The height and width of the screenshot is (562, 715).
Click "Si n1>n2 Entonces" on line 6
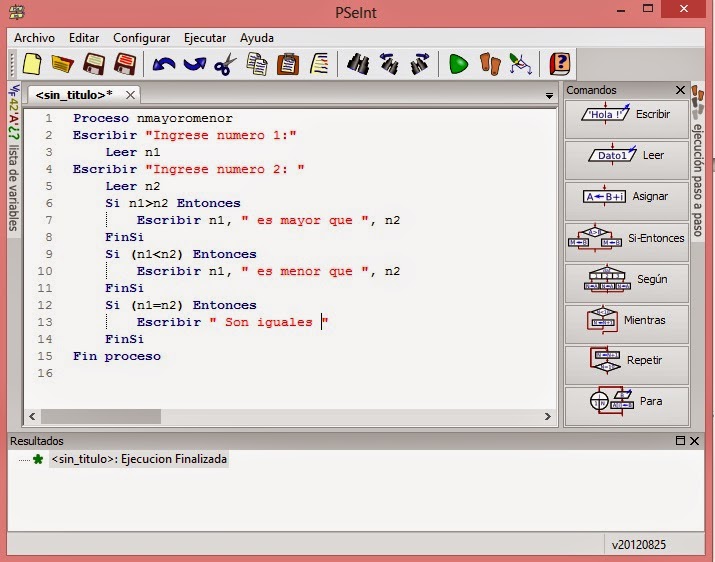click(173, 203)
